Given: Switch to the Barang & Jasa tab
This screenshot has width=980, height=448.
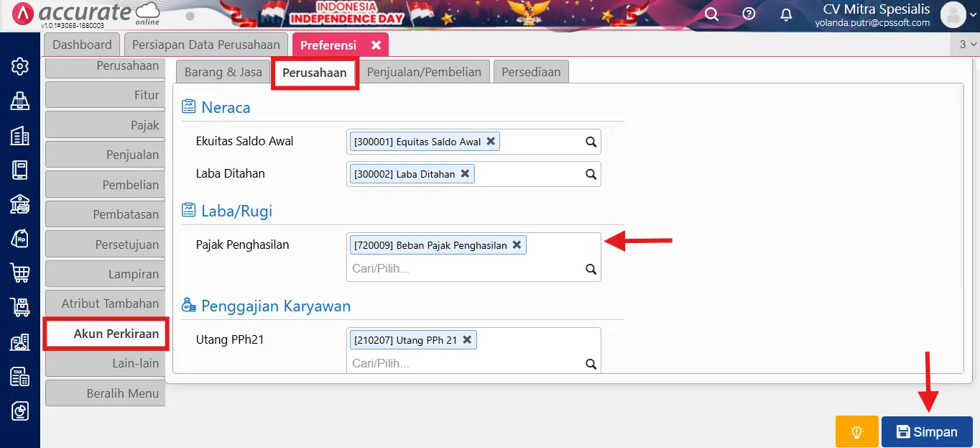Looking at the screenshot, I should click(x=223, y=72).
